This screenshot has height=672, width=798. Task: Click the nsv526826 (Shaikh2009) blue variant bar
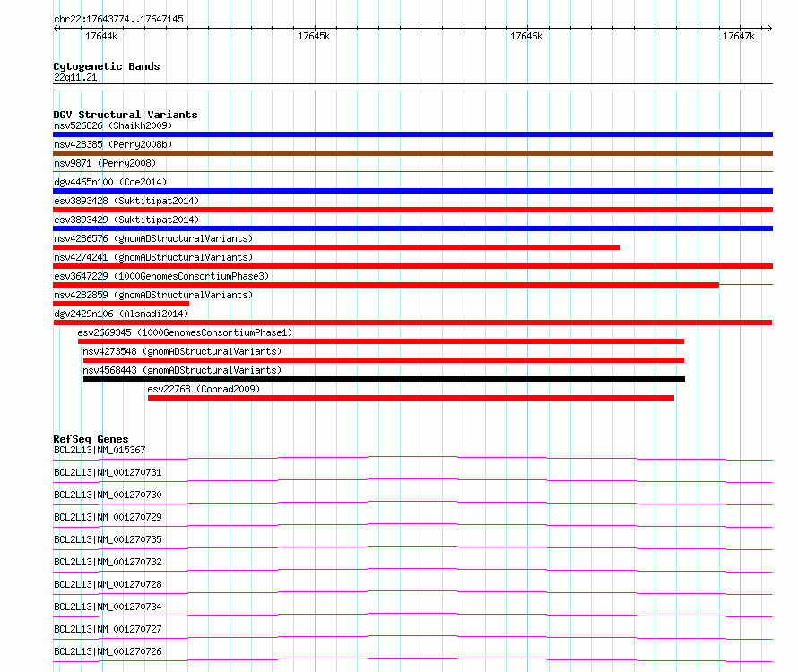click(412, 134)
